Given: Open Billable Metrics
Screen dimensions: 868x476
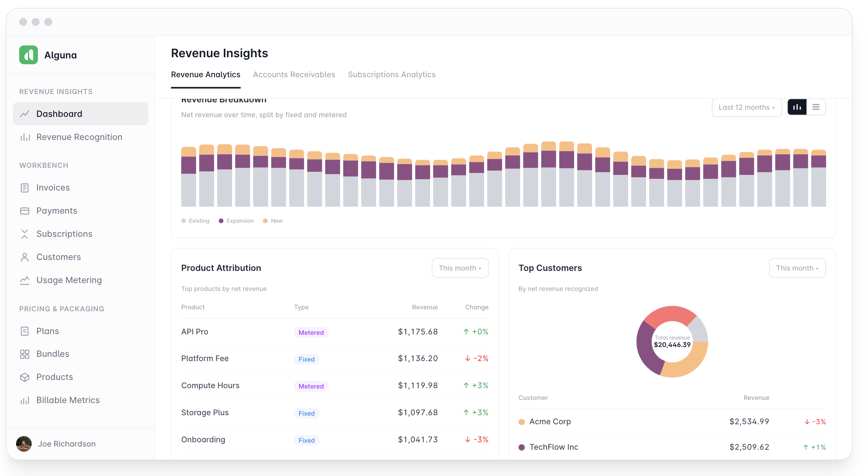Looking at the screenshot, I should [80, 400].
